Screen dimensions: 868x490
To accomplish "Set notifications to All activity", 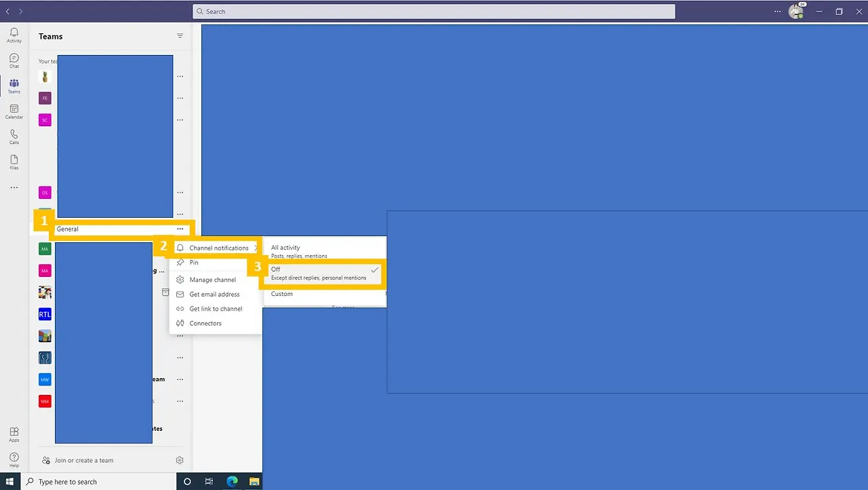I will pos(325,251).
